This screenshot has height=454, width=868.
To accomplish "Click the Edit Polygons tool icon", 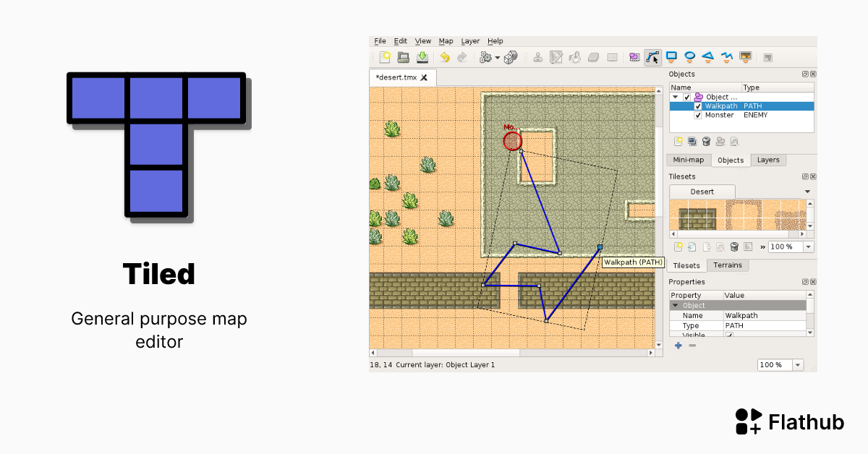I will click(x=653, y=58).
